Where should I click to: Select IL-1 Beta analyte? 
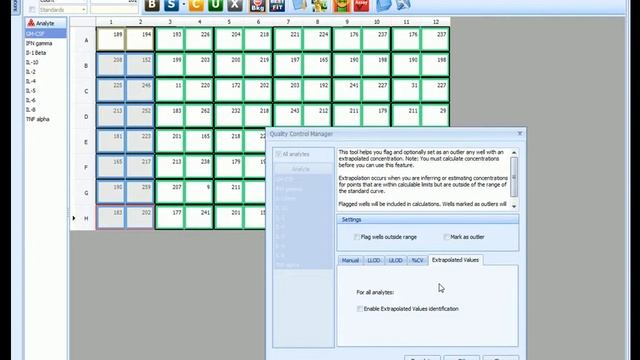(46, 53)
